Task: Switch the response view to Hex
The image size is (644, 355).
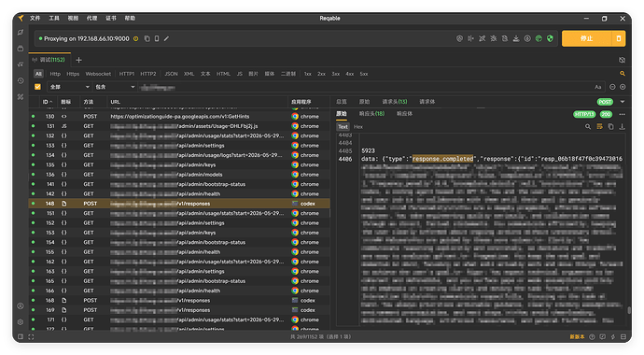Action: pos(358,127)
